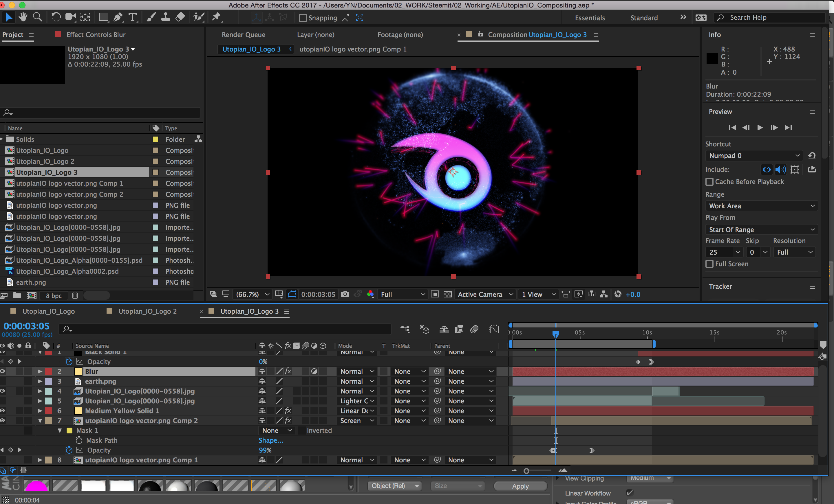Open Object (Rel) dropdown

[x=394, y=486]
